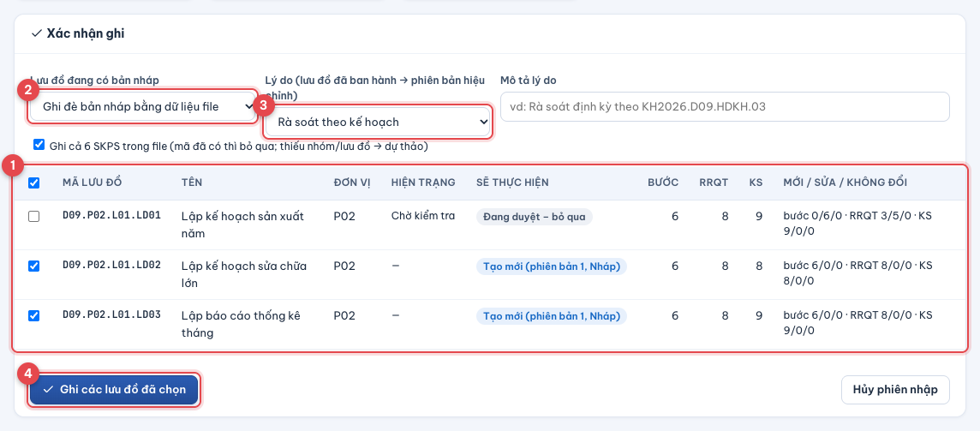Check the D09.P02.L01.LD01 row checkbox
The width and height of the screenshot is (980, 431).
pos(34,216)
